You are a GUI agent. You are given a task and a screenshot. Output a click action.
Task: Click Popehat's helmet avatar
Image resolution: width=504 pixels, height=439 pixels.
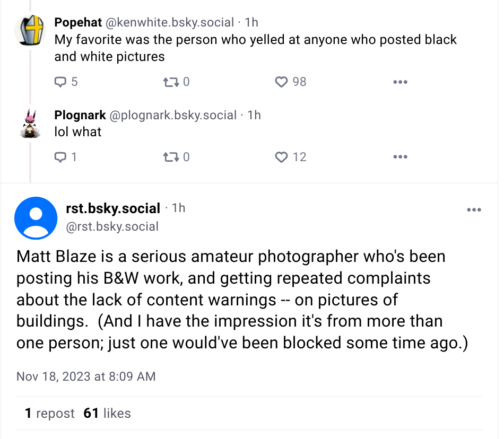point(30,30)
